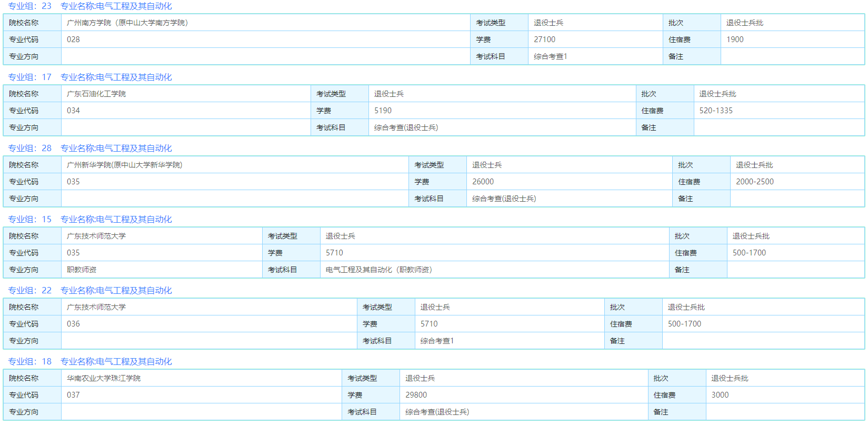Open the 专业组 17 电气工程及其自动化 heading link
This screenshot has width=868, height=425.
(89, 77)
